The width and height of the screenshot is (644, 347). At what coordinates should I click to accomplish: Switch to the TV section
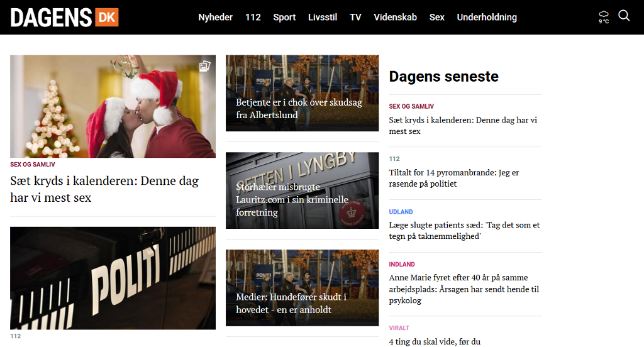click(x=355, y=17)
